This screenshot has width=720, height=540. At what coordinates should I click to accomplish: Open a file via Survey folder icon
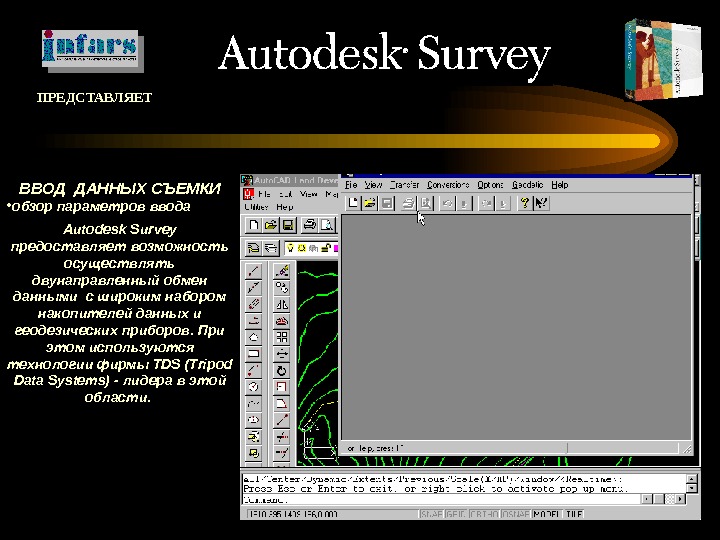pyautogui.click(x=370, y=202)
